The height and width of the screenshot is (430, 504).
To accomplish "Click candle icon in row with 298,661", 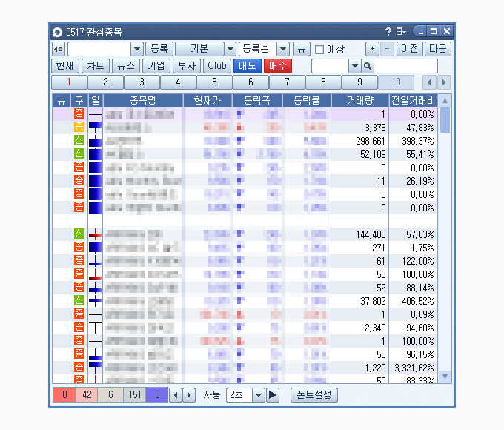I will click(95, 141).
